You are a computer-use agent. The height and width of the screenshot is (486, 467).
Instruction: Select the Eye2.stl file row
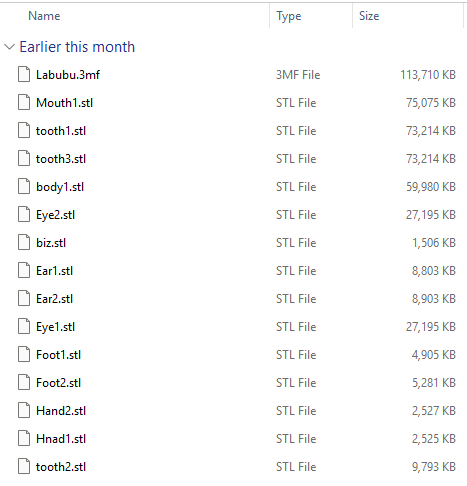[233, 215]
